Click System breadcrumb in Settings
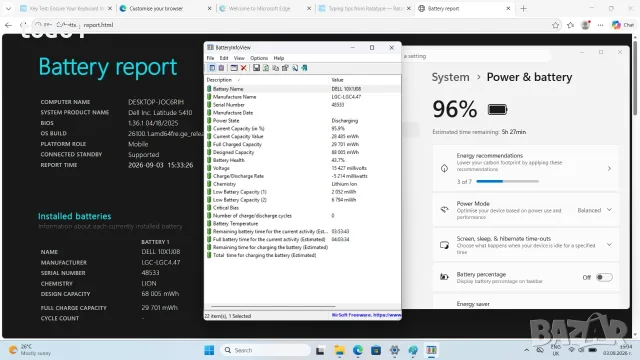Image resolution: width=640 pixels, height=360 pixels. coord(450,77)
